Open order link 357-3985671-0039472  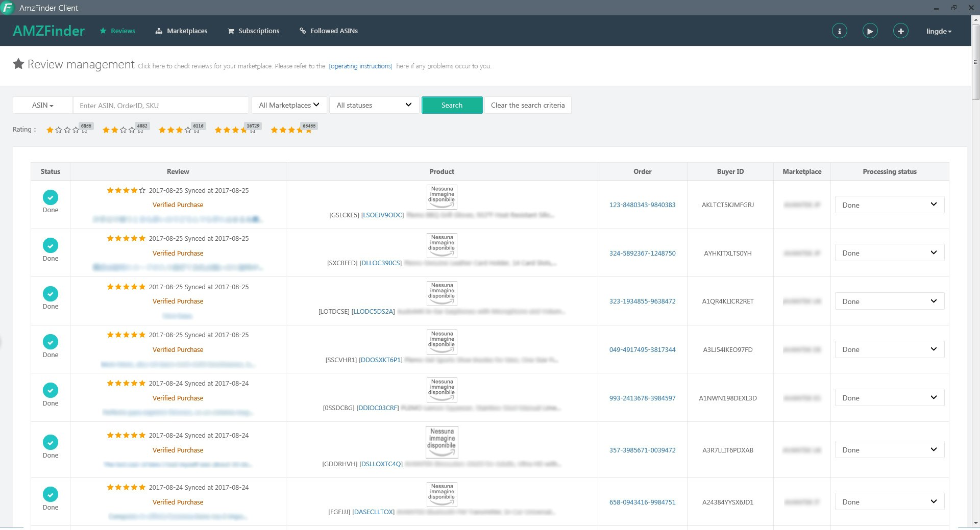click(642, 450)
